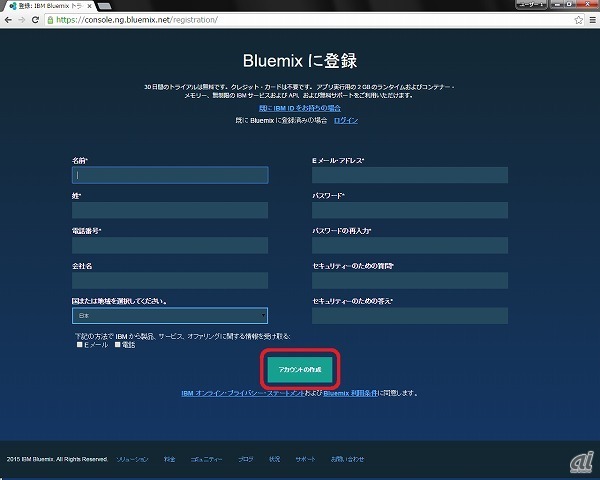
Task: Click the Eメール・アドレス email field
Action: coord(410,175)
